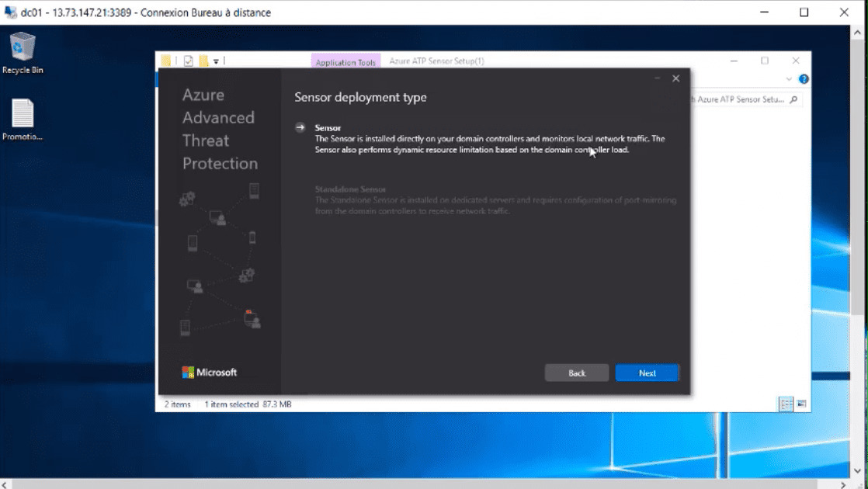The width and height of the screenshot is (868, 489).
Task: Click the remote desktop connection title icon
Action: pos(10,12)
